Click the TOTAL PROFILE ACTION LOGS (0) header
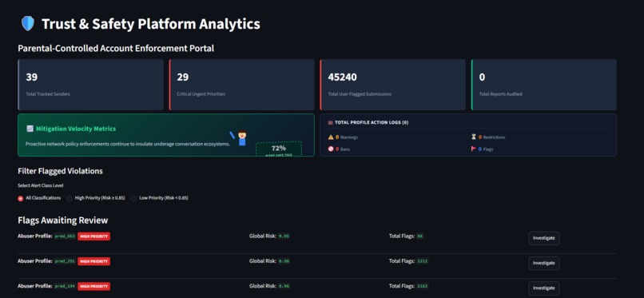The height and width of the screenshot is (298, 644). [372, 122]
